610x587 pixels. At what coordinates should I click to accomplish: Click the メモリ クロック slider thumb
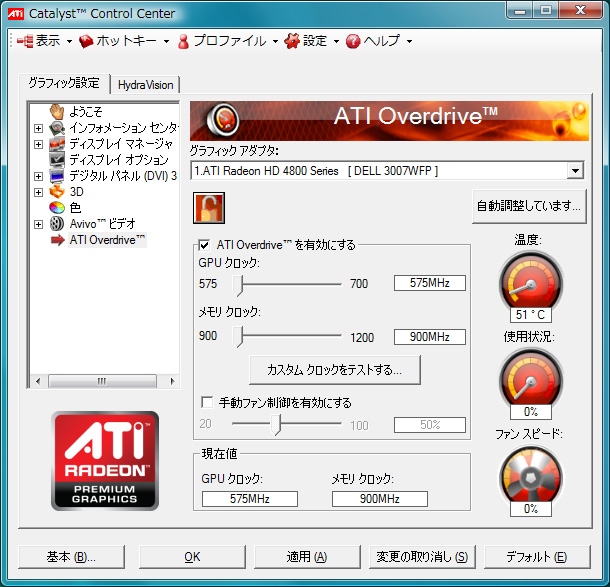[238, 337]
